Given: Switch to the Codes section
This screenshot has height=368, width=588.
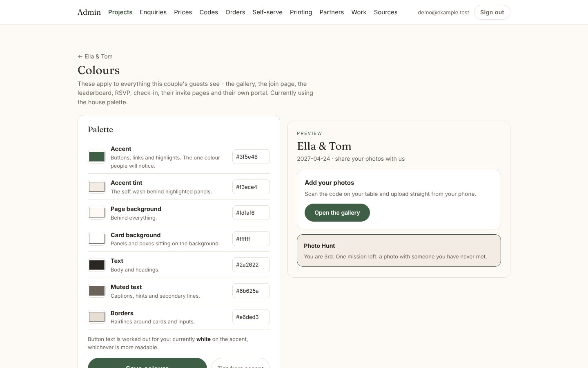Looking at the screenshot, I should point(209,12).
